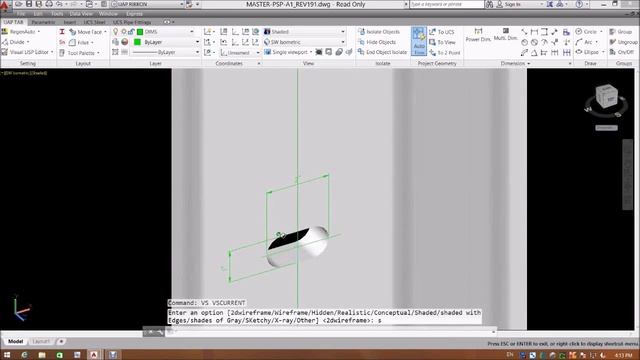Image resolution: width=640 pixels, height=360 pixels.
Task: Expand the Fillet dropdown arrow
Action: click(x=92, y=42)
